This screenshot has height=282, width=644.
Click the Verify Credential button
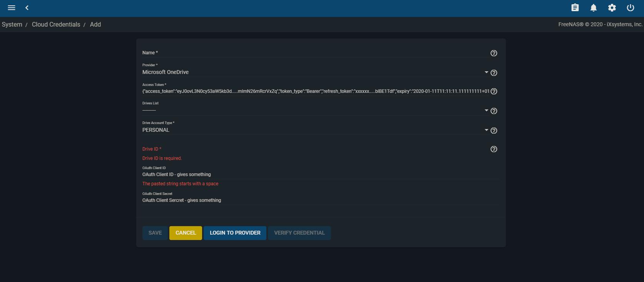[x=299, y=233]
